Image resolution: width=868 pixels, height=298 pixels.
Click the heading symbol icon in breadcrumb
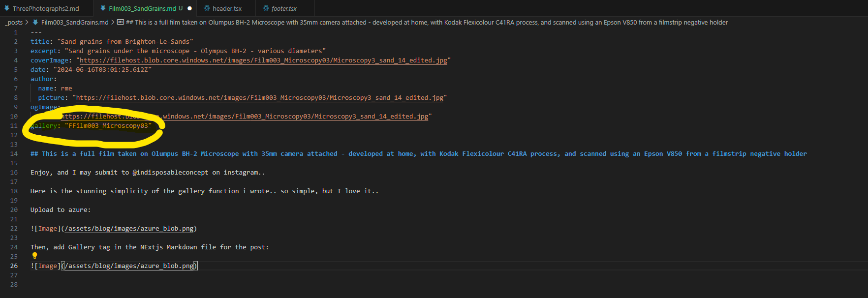(121, 22)
